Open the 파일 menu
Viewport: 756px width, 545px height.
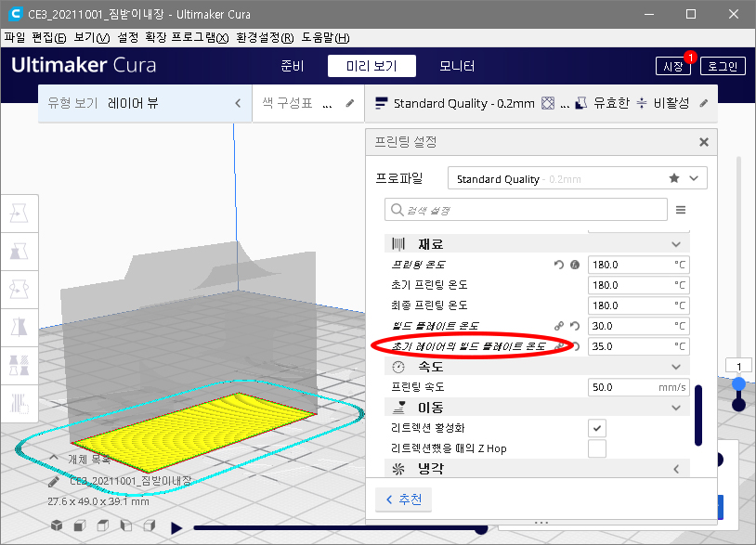(x=15, y=37)
